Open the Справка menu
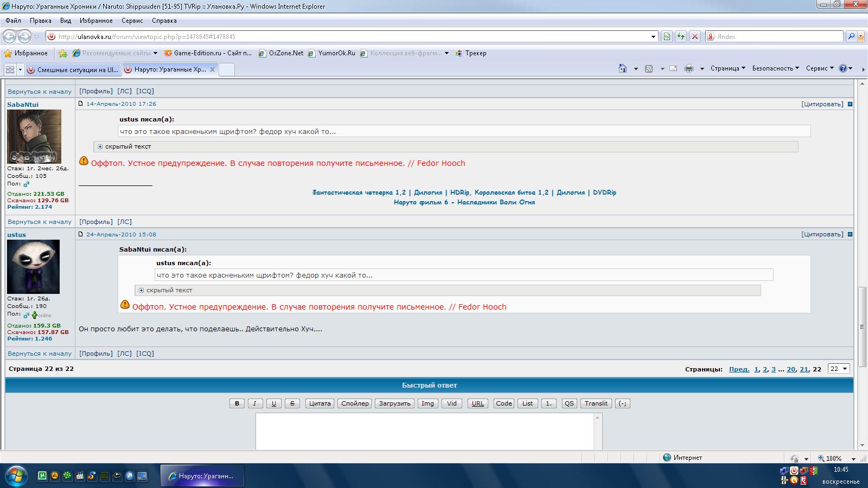Image resolution: width=868 pixels, height=488 pixels. pos(164,21)
